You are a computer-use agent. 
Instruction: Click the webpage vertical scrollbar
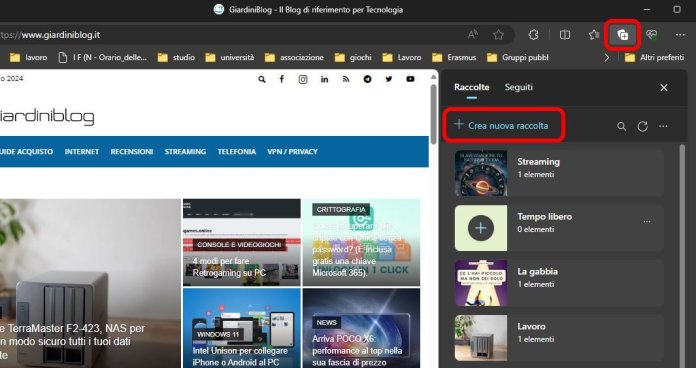click(434, 114)
